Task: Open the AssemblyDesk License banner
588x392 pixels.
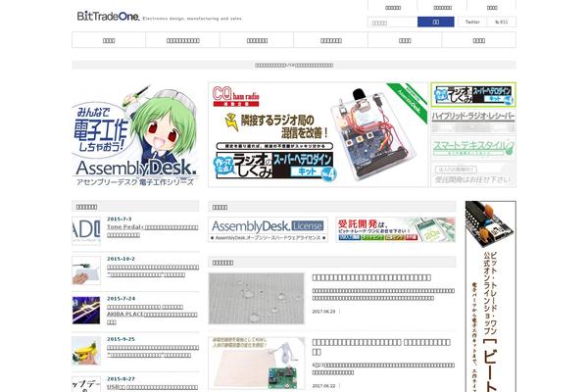Action: [269, 229]
